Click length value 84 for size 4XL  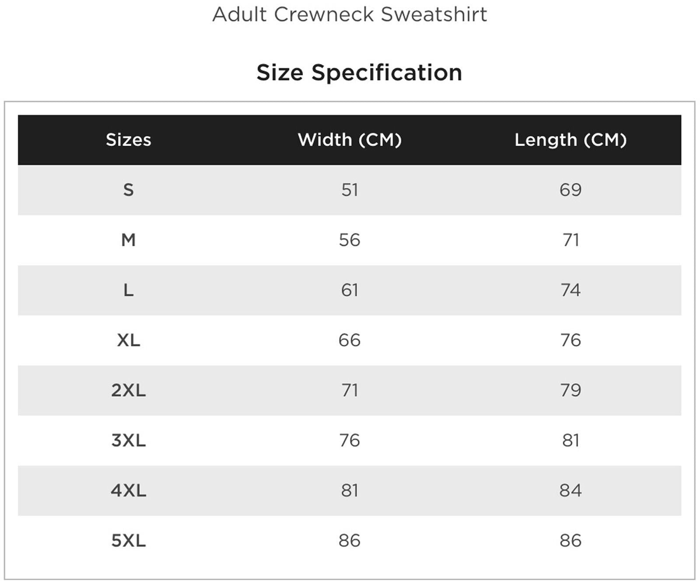pos(570,491)
